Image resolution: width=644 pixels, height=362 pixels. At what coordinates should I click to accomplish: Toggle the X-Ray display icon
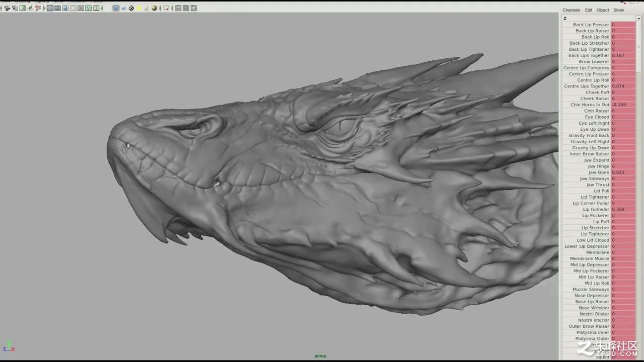pyautogui.click(x=178, y=8)
